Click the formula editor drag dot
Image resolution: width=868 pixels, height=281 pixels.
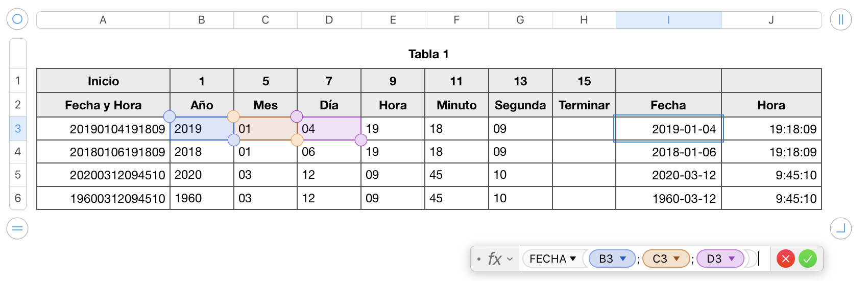click(478, 259)
